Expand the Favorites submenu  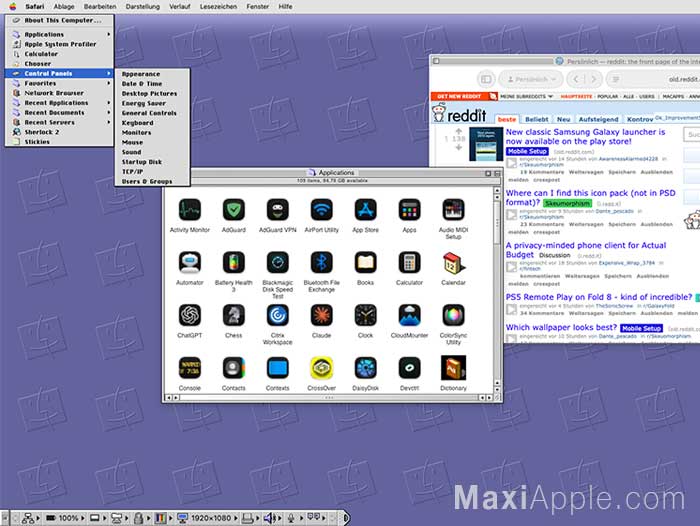click(59, 83)
